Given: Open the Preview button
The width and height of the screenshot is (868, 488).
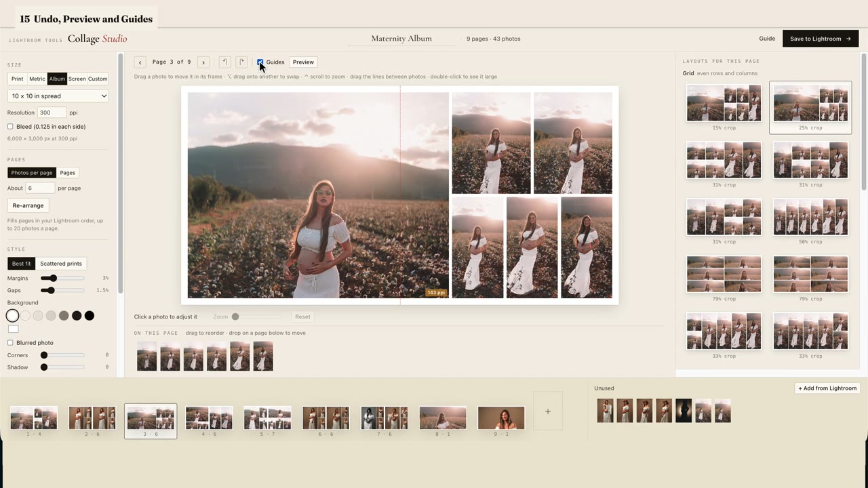Looking at the screenshot, I should click(303, 62).
